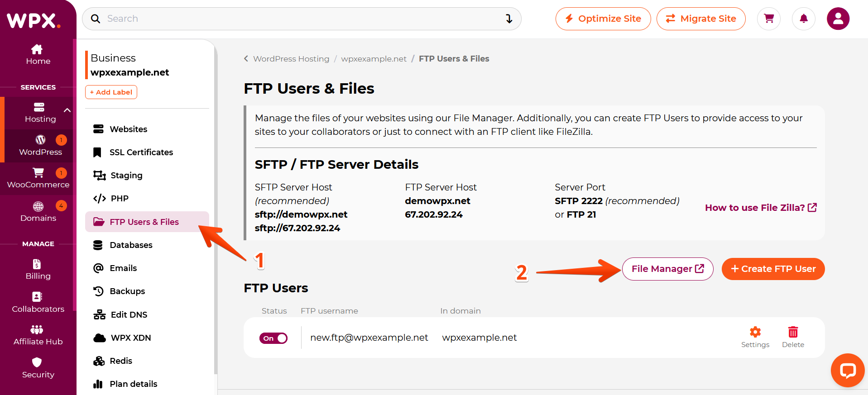This screenshot has width=868, height=395.
Task: Open the Security shield section
Action: tap(38, 367)
